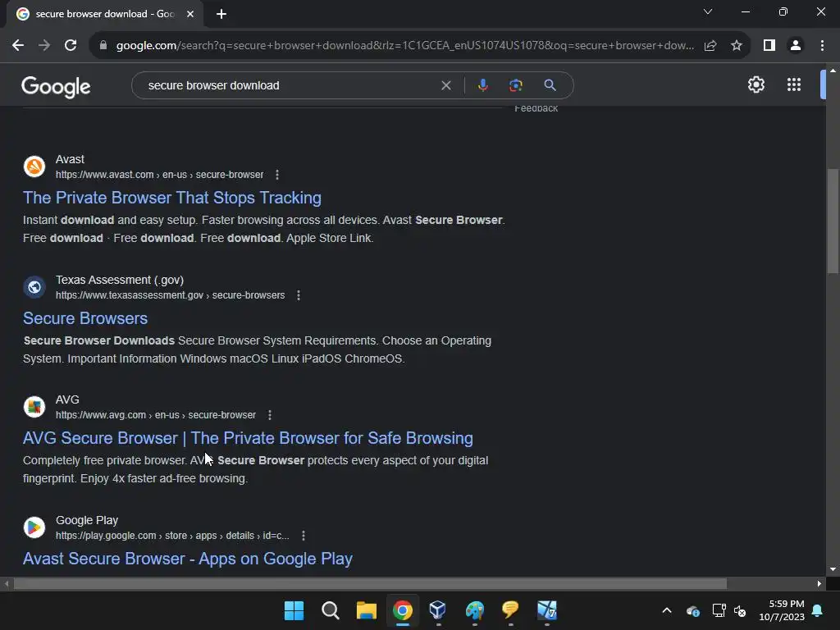This screenshot has height=630, width=840.
Task: Close the secure browser download tab
Action: coord(190,14)
